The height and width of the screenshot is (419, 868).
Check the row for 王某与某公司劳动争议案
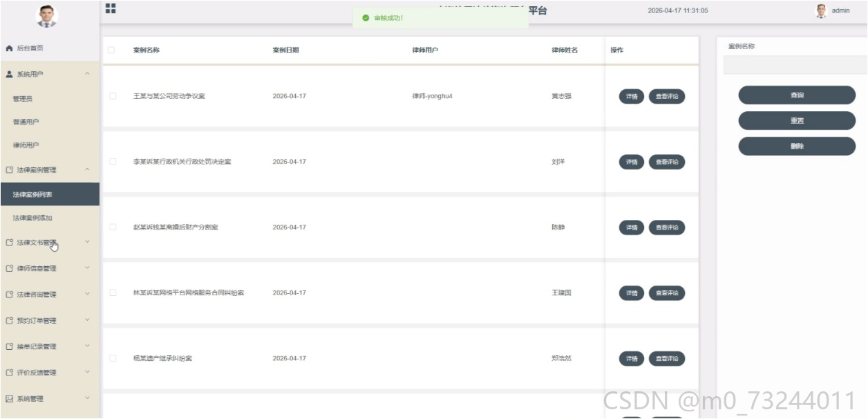pyautogui.click(x=113, y=96)
